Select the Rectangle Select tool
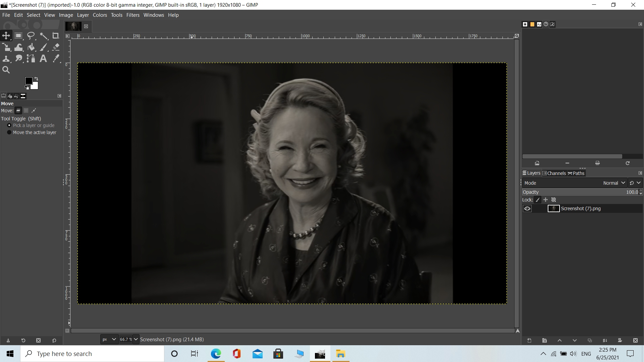 pos(18,36)
